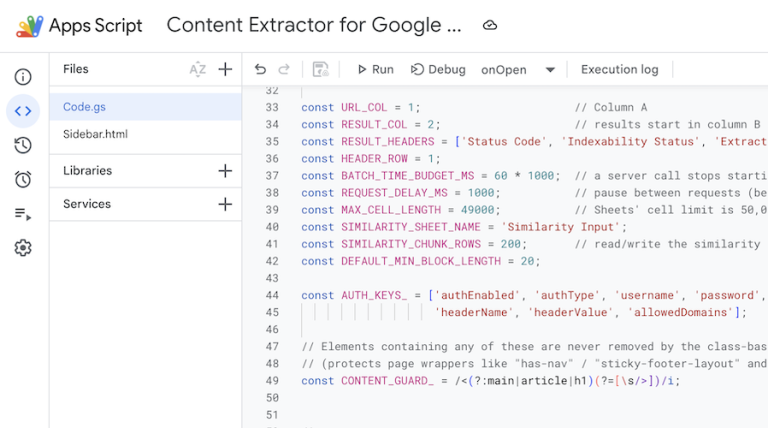Click SIMILARITY_CHUNK_ROWS constant name

(411, 244)
